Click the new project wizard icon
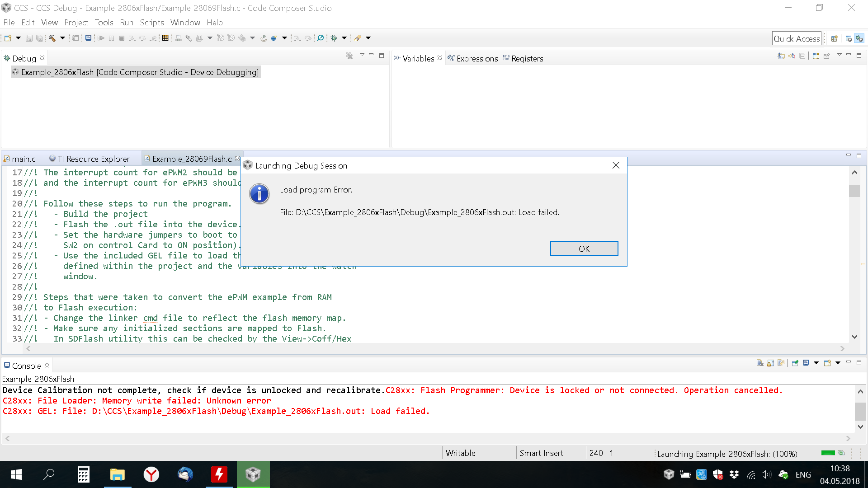This screenshot has height=488, width=868. [8, 38]
